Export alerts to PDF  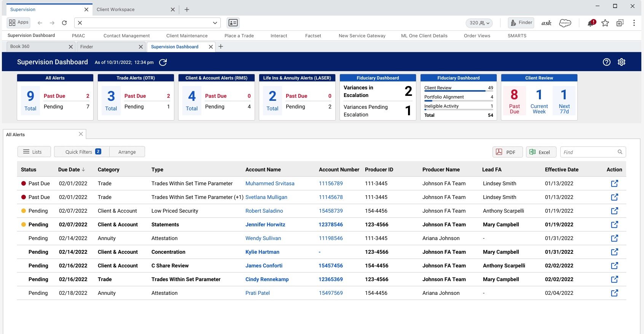507,152
